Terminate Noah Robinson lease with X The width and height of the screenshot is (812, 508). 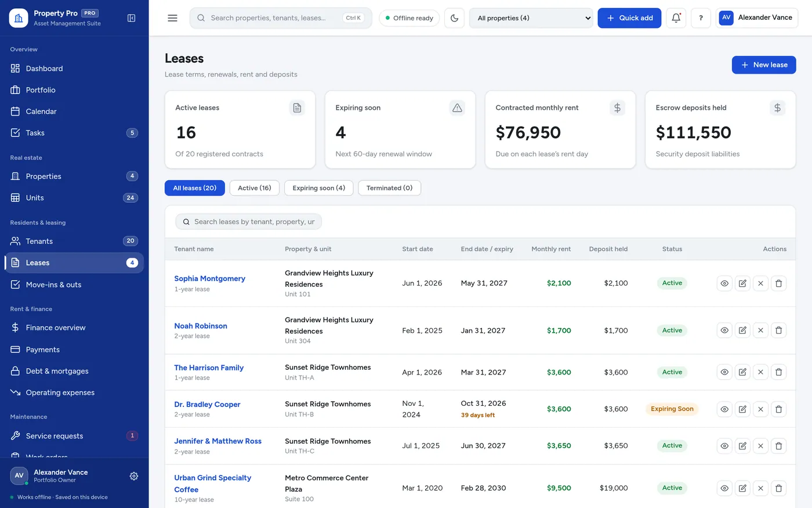[760, 330]
